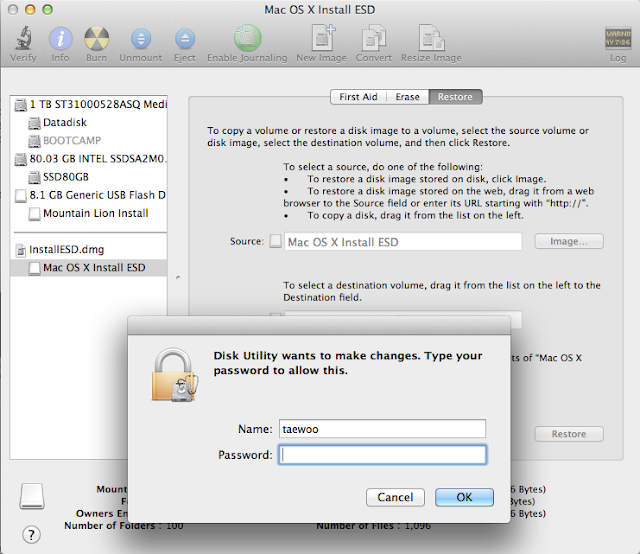Viewport: 640px width, 554px height.
Task: Click the Source field showing Mac OS X Install ESD
Action: 403,242
